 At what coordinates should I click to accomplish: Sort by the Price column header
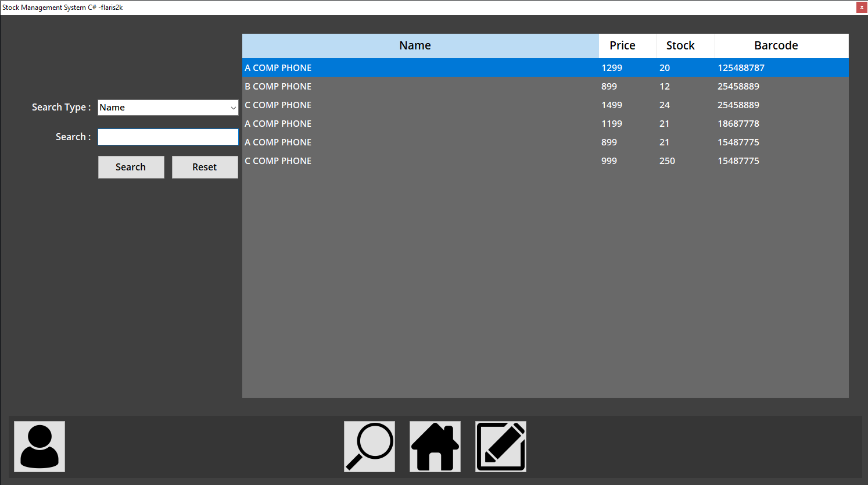point(622,45)
